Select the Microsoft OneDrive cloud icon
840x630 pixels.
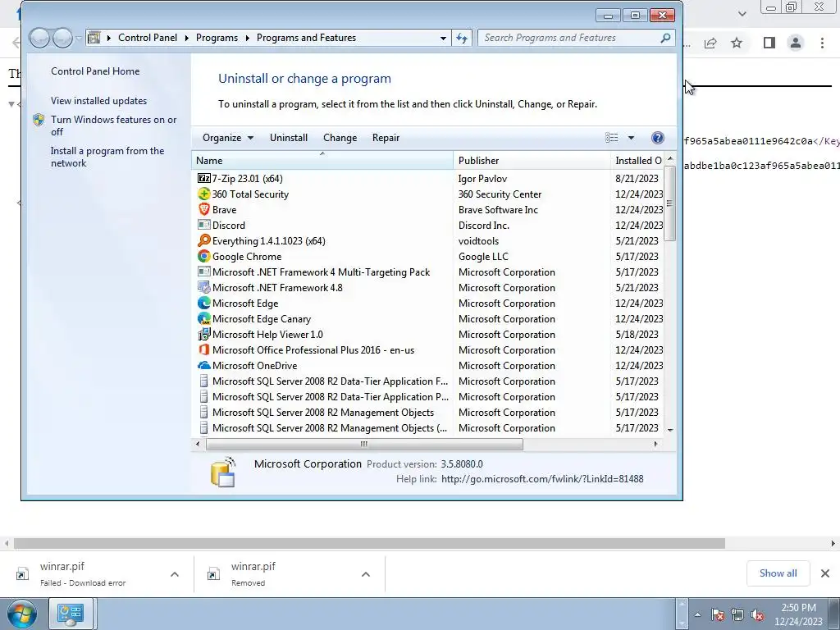point(203,365)
